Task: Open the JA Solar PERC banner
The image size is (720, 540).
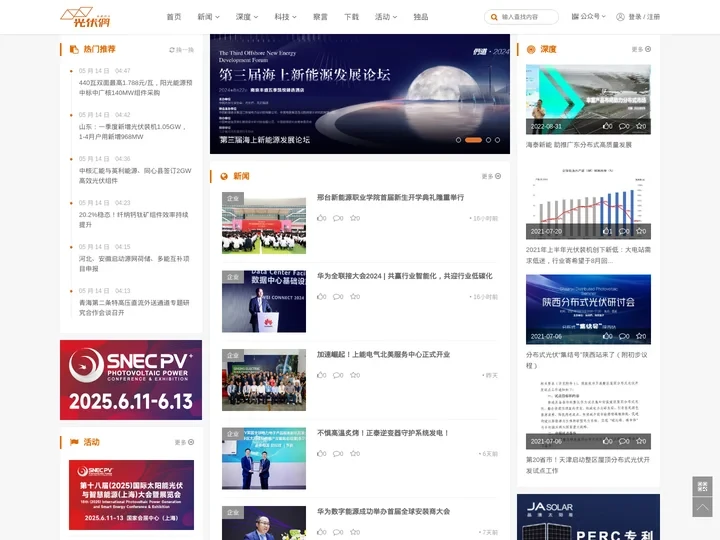Action: click(x=589, y=517)
